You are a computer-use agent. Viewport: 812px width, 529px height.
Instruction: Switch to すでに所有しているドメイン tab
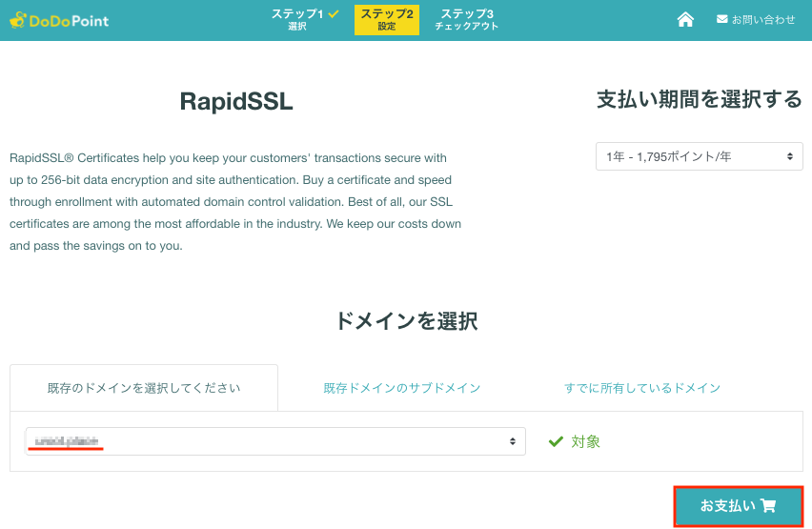tap(642, 388)
